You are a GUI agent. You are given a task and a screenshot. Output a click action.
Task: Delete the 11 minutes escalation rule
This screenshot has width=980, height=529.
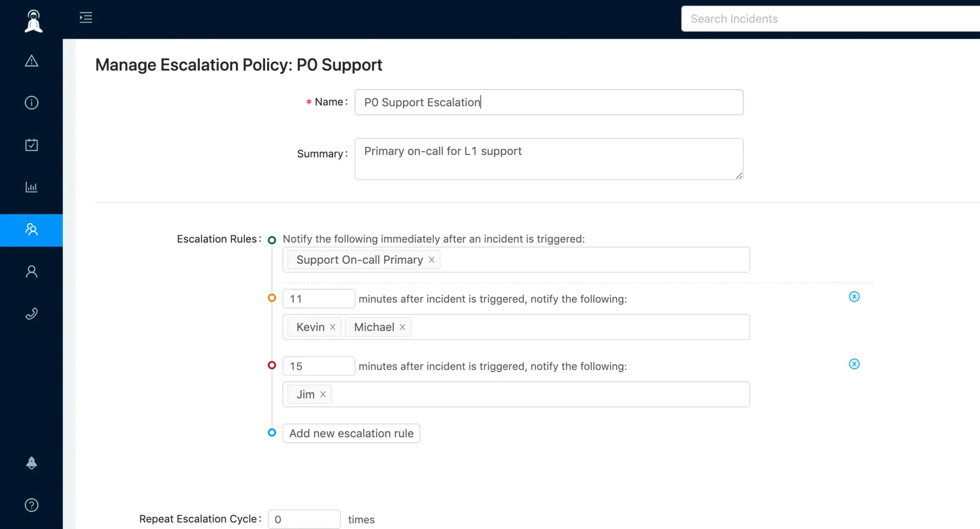[854, 297]
